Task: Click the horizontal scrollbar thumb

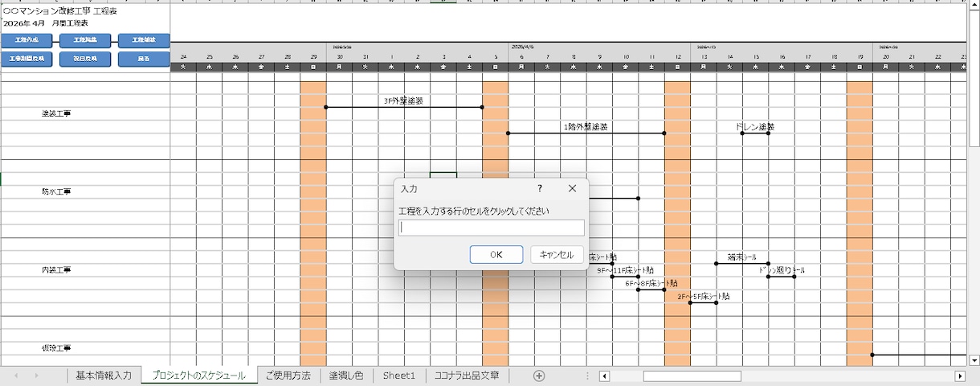Action: tap(692, 376)
